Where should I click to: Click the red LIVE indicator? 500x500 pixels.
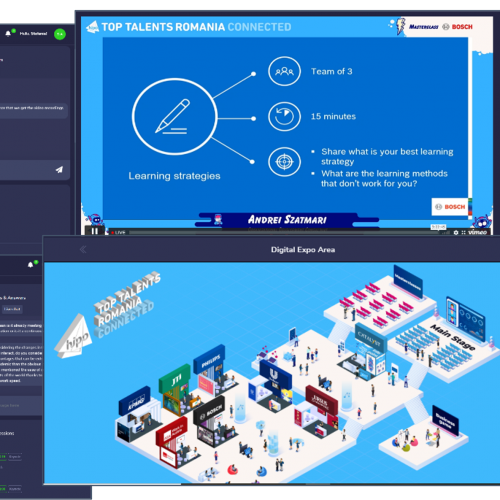click(118, 232)
